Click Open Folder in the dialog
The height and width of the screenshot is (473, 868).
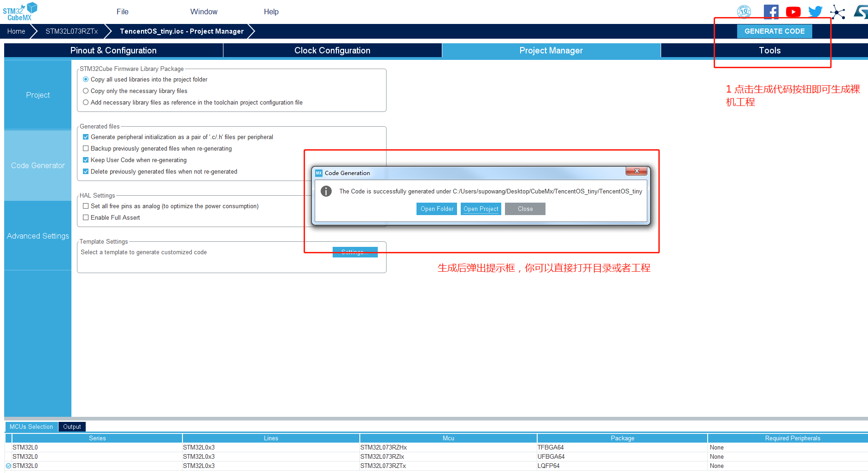436,209
